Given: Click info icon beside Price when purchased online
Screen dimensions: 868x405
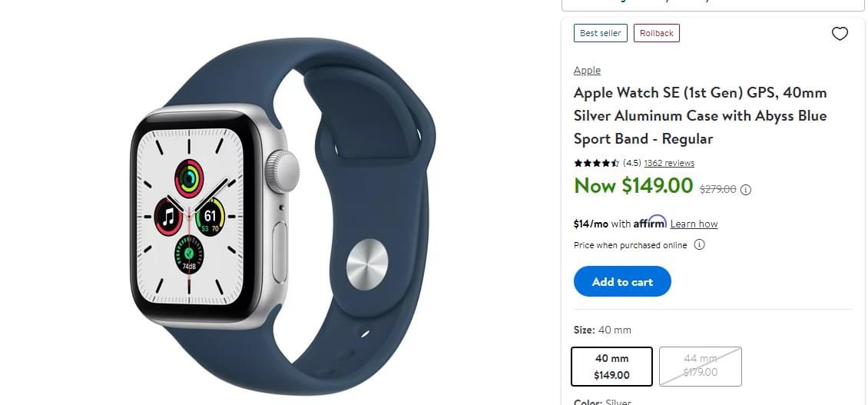Looking at the screenshot, I should click(699, 244).
